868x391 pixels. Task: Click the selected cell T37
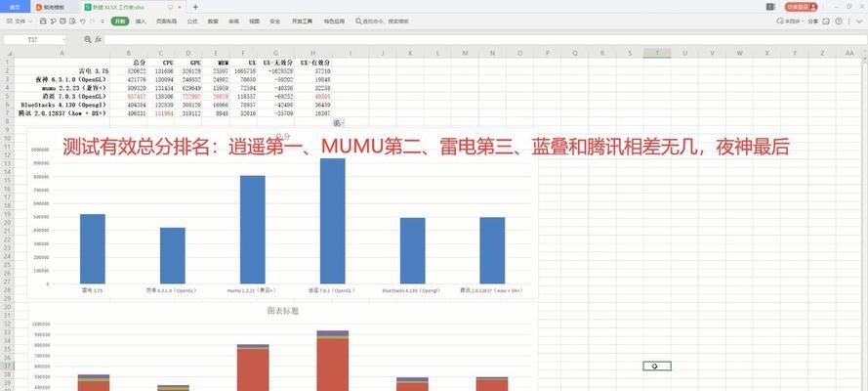657,367
